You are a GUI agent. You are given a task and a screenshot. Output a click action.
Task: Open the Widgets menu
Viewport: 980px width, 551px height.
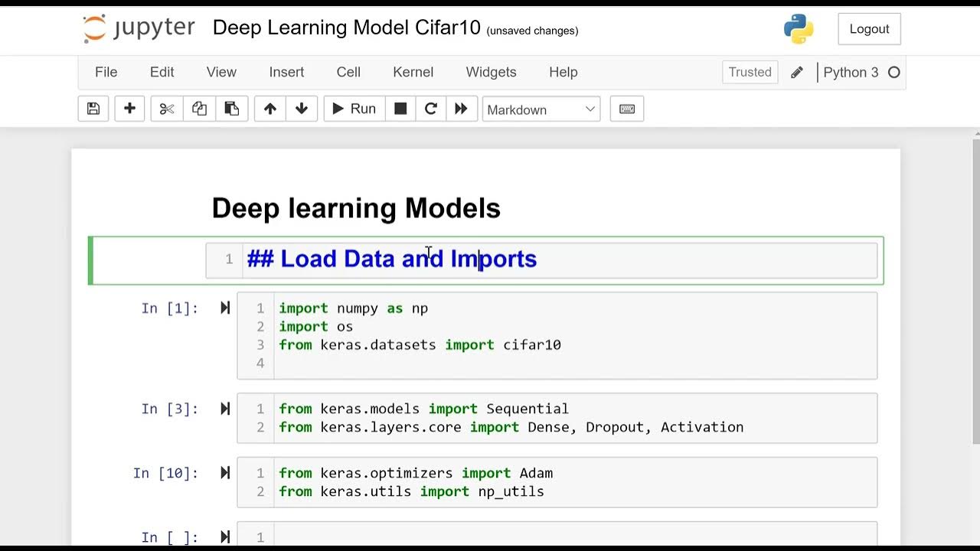coord(491,72)
